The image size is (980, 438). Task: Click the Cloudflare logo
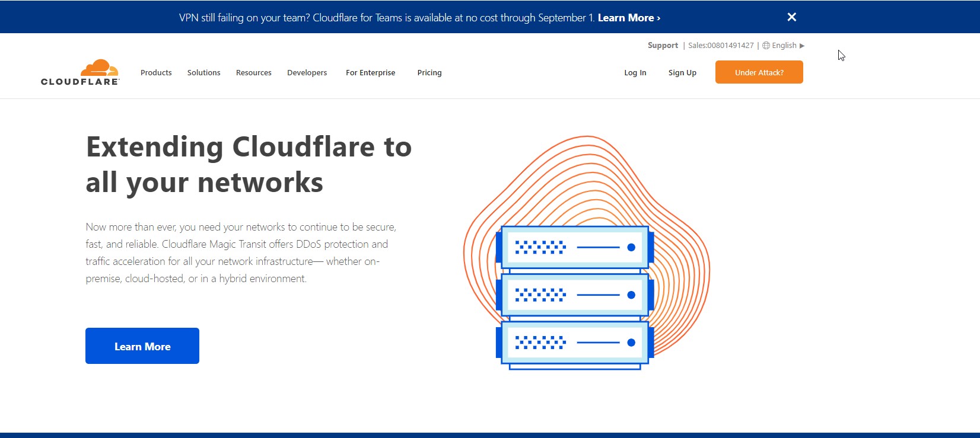tap(80, 72)
